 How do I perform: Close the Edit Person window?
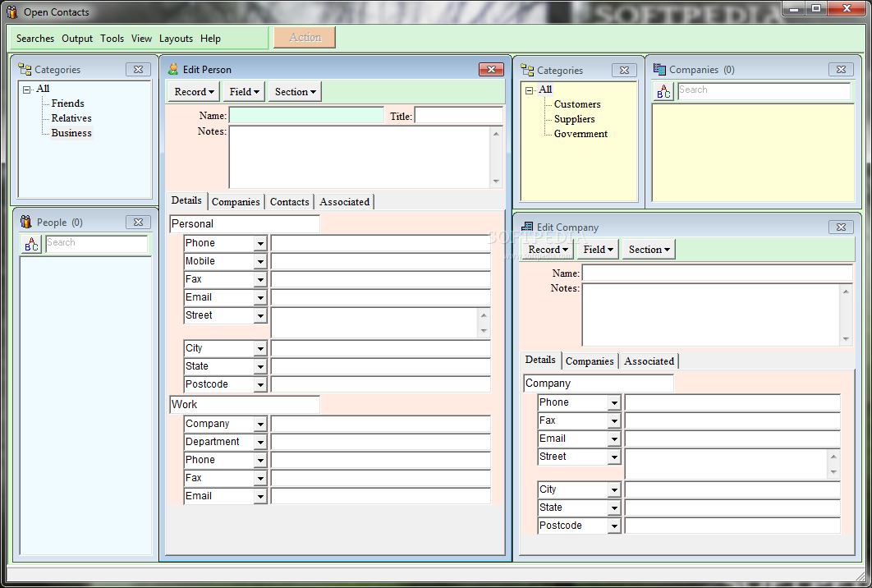coord(491,70)
